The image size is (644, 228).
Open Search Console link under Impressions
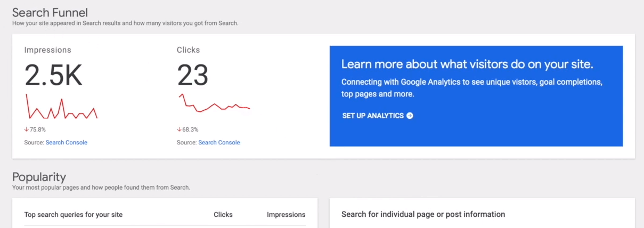tap(66, 143)
